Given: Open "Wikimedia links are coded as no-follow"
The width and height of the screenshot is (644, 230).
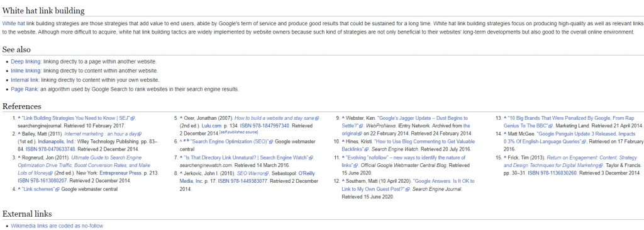Looking at the screenshot, I should [x=57, y=226].
